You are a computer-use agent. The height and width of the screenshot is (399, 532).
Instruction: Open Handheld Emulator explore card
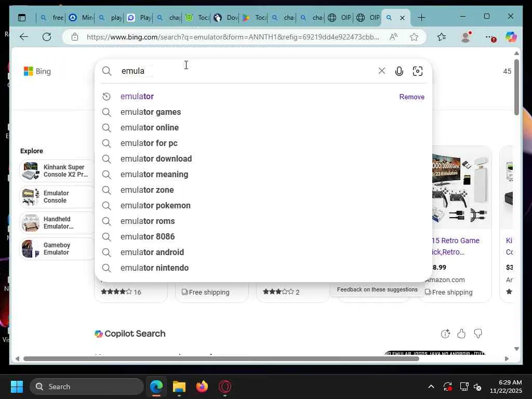tap(56, 222)
